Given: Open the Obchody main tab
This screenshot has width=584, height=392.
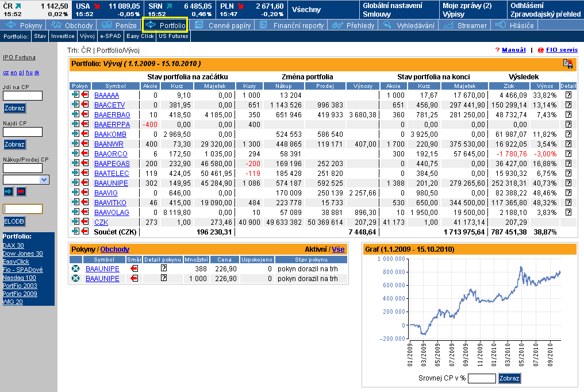Looking at the screenshot, I should click(x=72, y=25).
